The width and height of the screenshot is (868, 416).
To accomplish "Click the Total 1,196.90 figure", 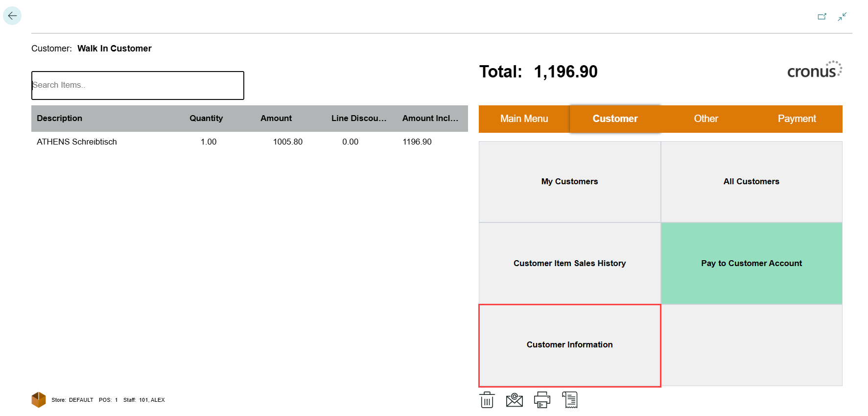I will pyautogui.click(x=539, y=72).
